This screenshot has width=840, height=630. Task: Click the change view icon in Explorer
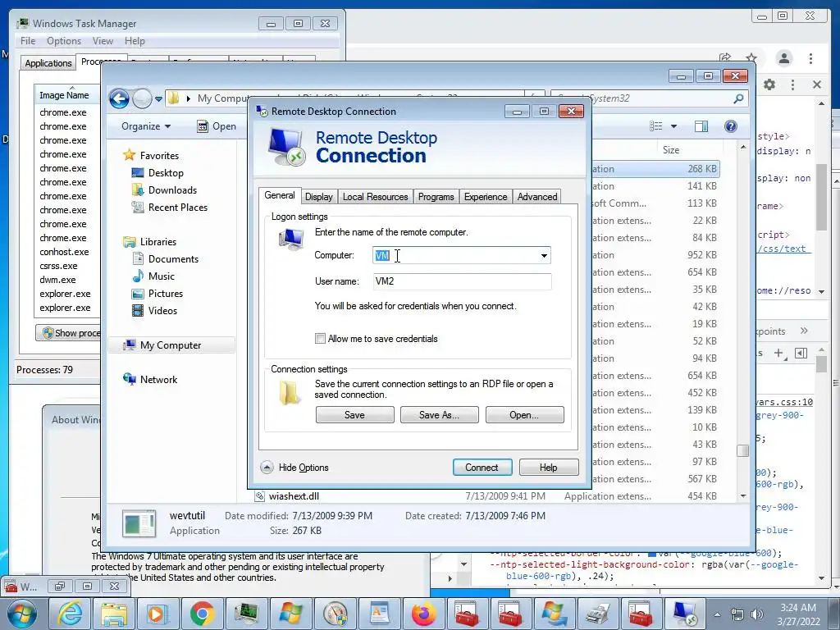pyautogui.click(x=655, y=126)
